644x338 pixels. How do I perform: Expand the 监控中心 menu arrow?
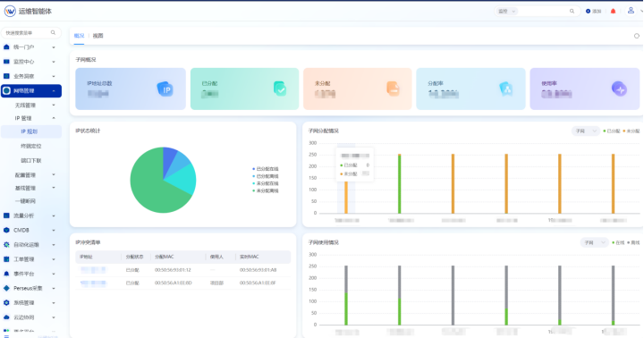[x=54, y=62]
